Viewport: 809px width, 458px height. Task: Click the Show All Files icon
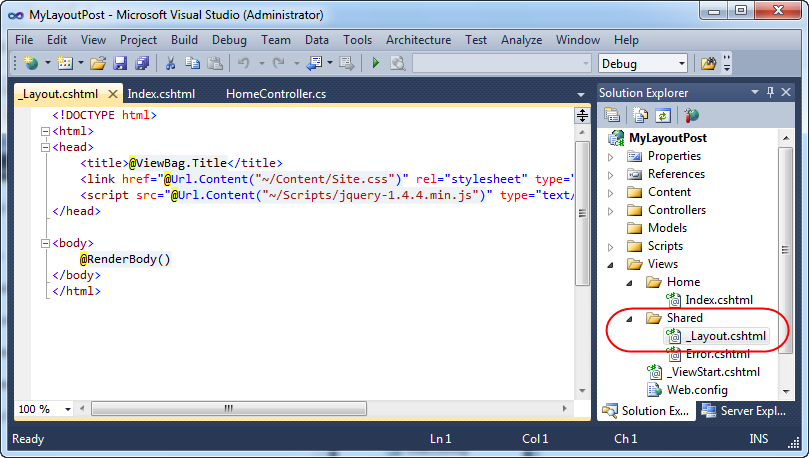(x=640, y=115)
